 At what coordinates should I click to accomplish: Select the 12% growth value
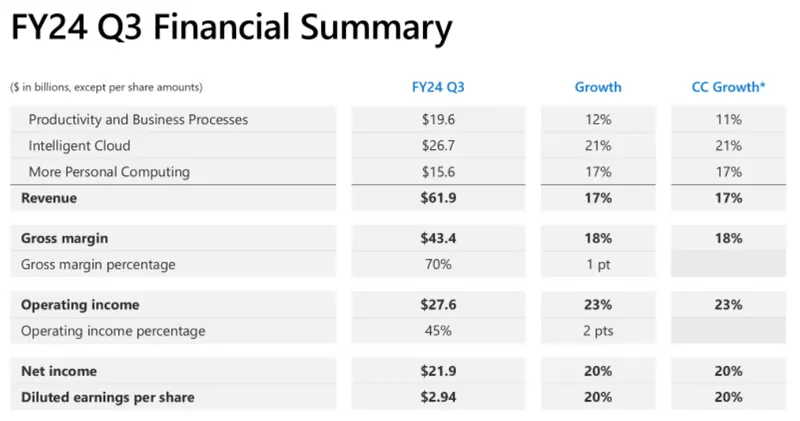(x=598, y=120)
